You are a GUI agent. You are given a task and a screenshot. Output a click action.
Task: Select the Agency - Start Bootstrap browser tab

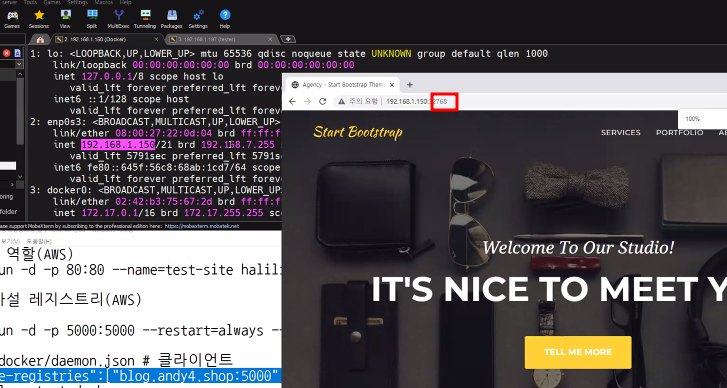342,85
